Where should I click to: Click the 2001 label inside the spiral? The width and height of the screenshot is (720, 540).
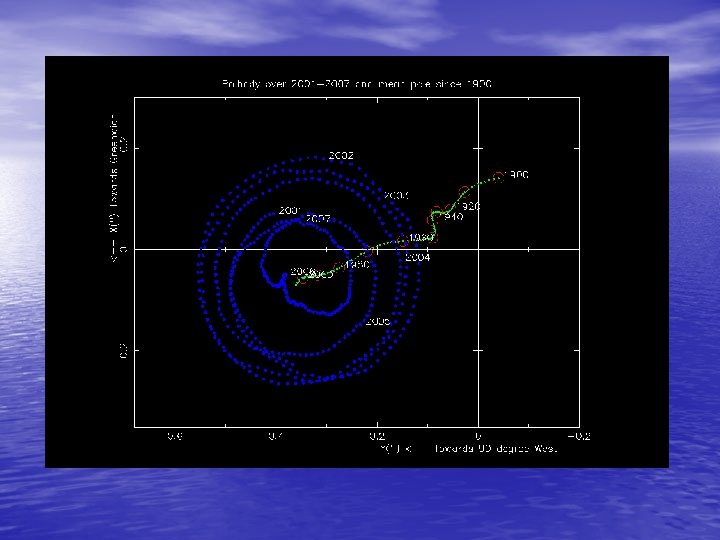(x=290, y=210)
